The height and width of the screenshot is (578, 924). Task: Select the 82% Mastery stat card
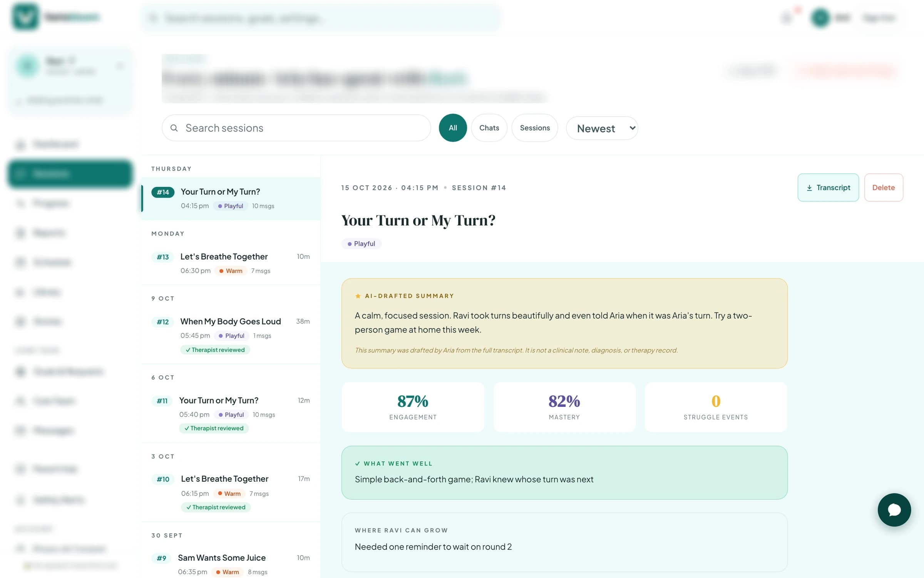tap(564, 407)
